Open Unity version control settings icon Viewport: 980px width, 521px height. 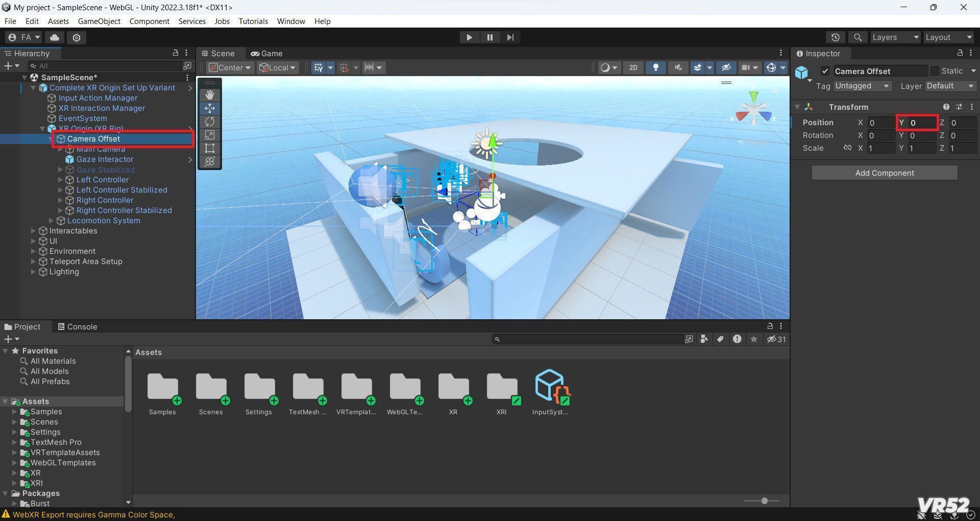click(x=77, y=37)
